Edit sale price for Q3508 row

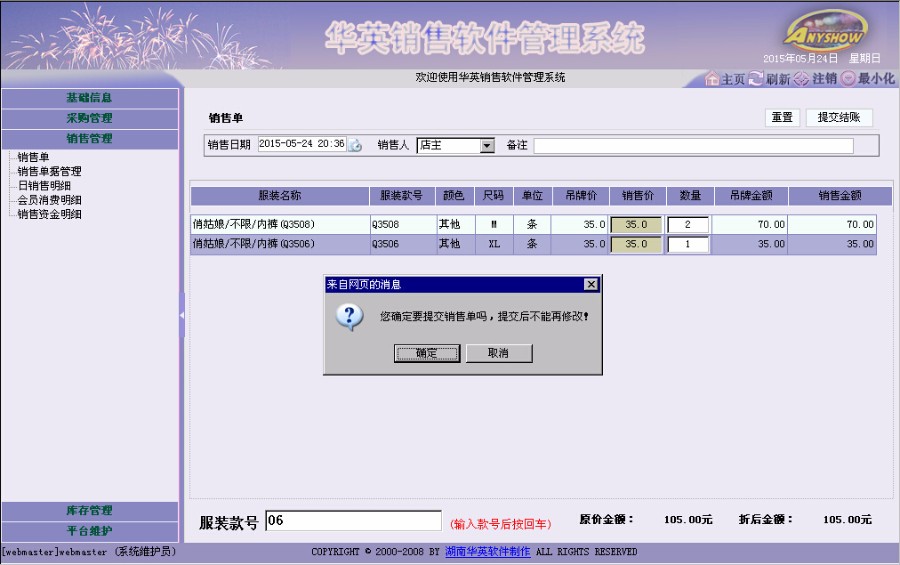[636, 225]
